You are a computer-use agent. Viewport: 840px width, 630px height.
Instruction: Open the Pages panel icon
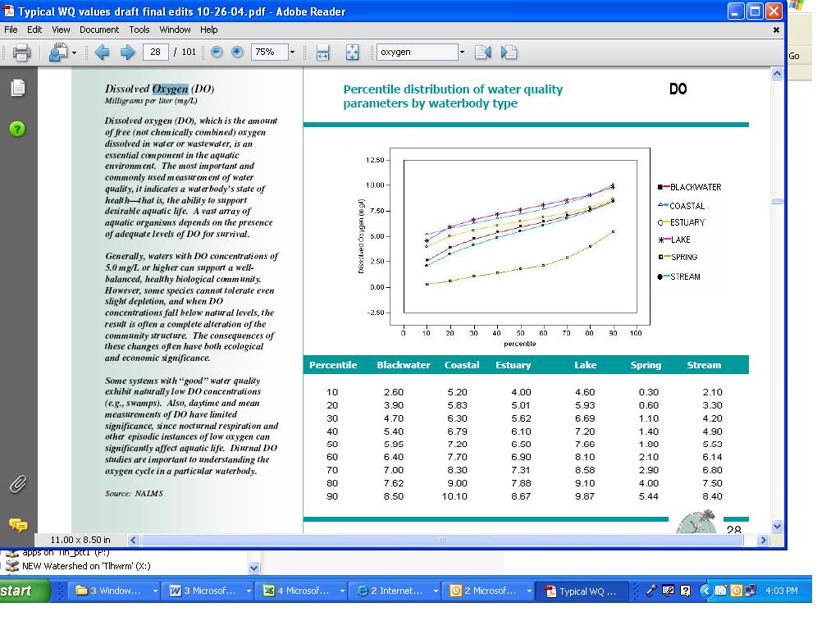[18, 88]
